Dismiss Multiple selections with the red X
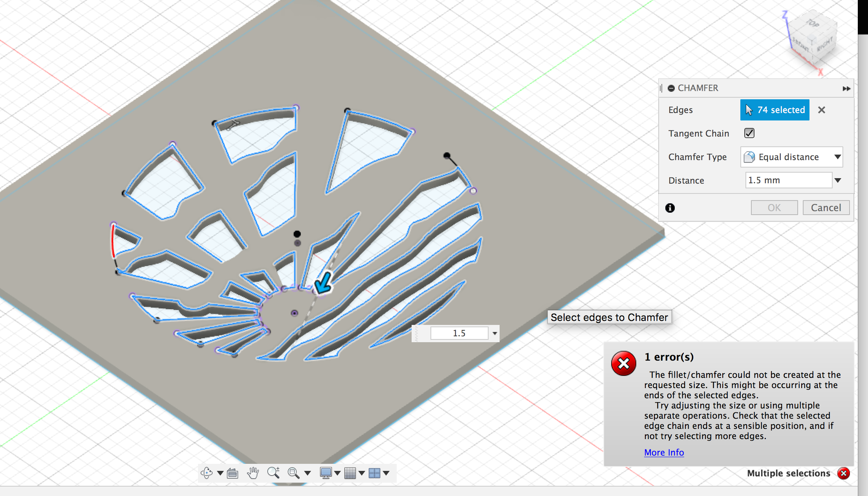This screenshot has width=868, height=496. point(844,473)
